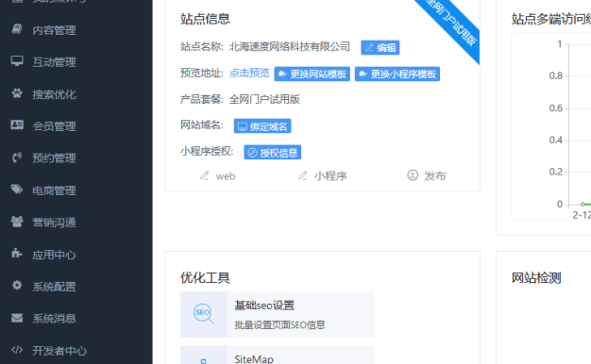This screenshot has height=364, width=591.
Task: Open 互动管理 in the sidebar
Action: [x=54, y=62]
